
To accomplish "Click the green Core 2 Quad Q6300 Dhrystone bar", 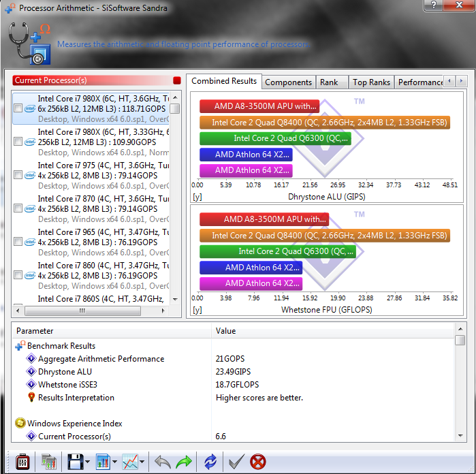I will pos(275,138).
